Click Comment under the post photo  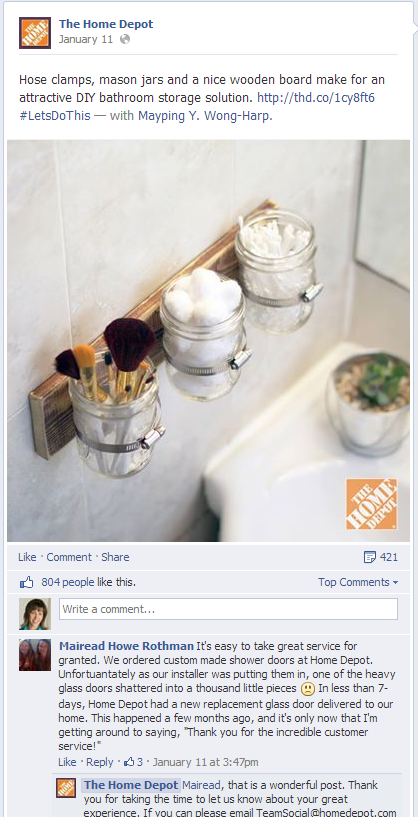pos(69,557)
